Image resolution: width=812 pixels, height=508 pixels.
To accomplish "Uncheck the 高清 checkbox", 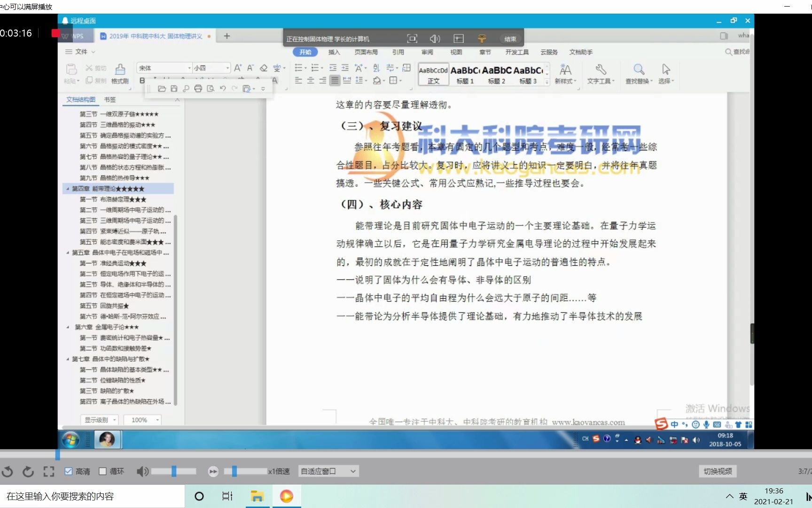I will point(69,471).
